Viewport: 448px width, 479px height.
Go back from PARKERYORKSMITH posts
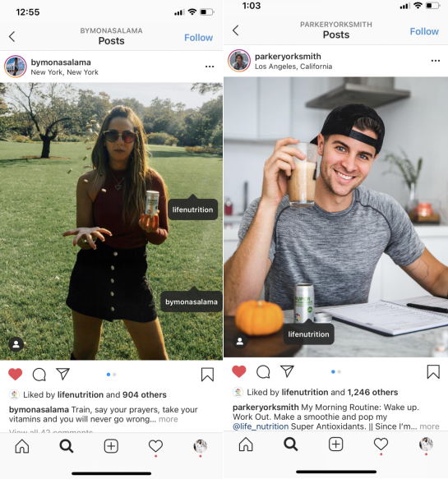(236, 30)
